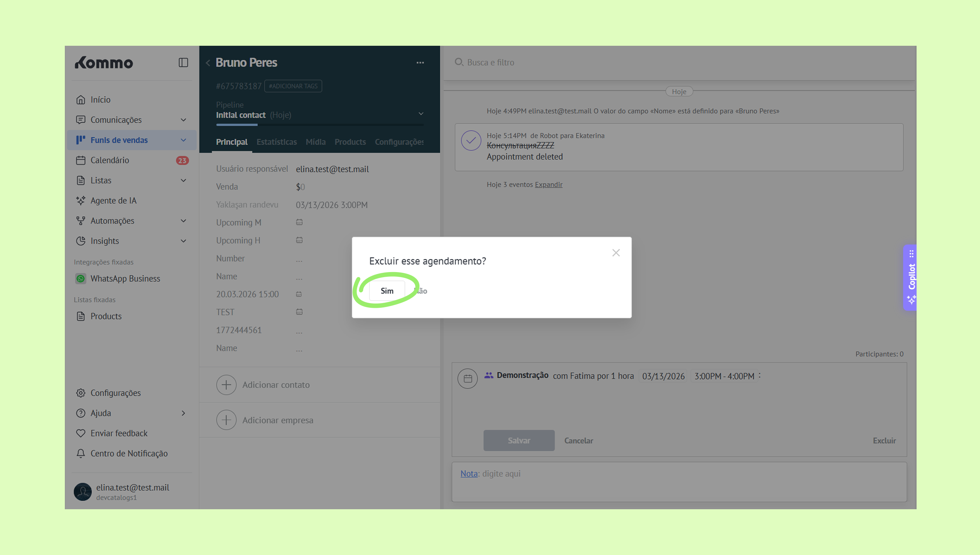
Task: Open the Centro de Notificação bell
Action: [80, 453]
